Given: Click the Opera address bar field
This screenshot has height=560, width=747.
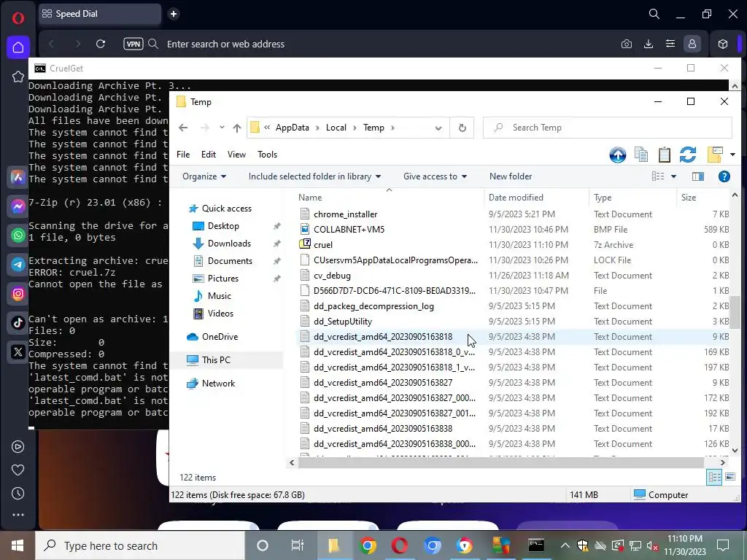Looking at the screenshot, I should pos(371,44).
